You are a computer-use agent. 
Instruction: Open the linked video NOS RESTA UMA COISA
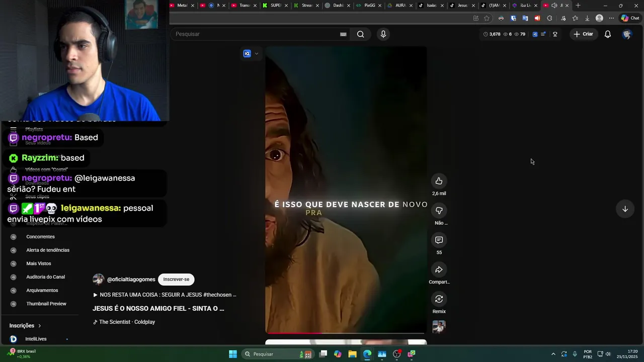click(x=165, y=295)
